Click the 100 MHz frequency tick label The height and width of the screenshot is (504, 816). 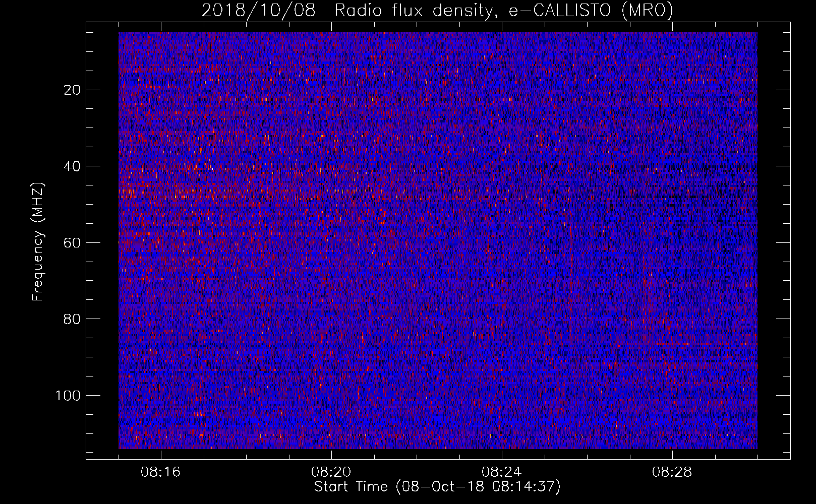click(x=68, y=396)
